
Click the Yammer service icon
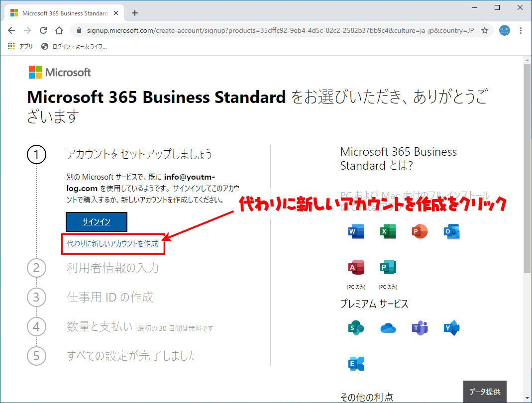[x=451, y=328]
